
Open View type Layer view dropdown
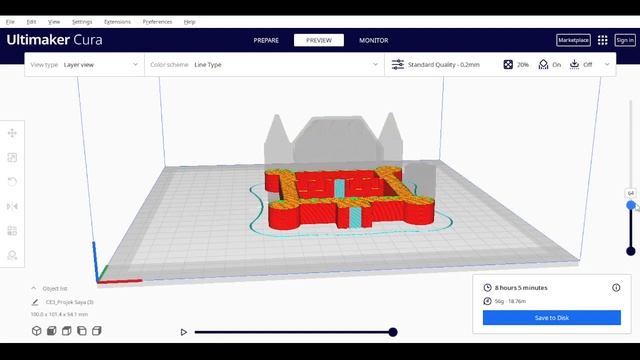84,64
